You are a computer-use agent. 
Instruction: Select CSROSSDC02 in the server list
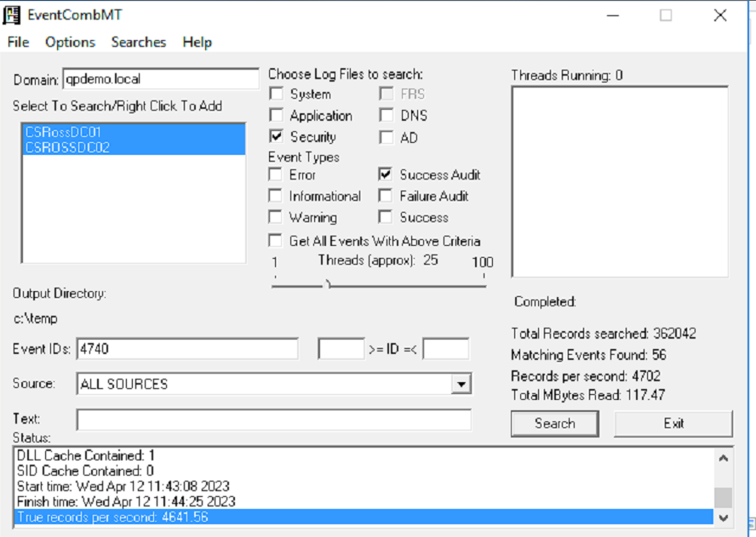(x=134, y=147)
